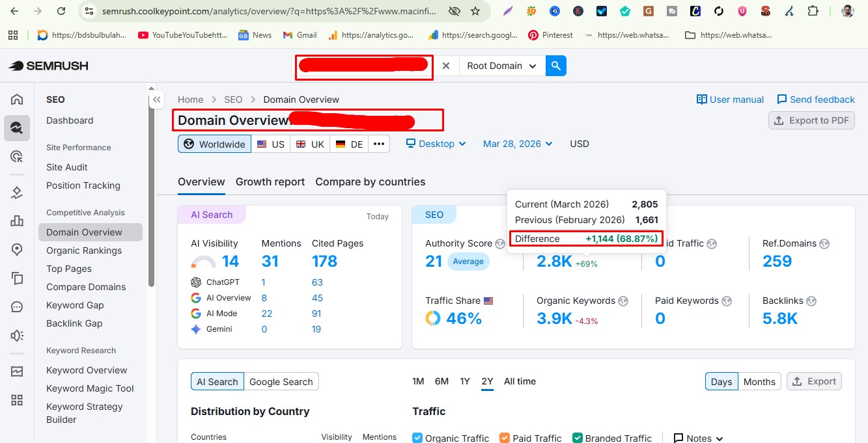Open the Traffic analytics bar-chart sidebar icon
868x443 pixels.
(17, 221)
